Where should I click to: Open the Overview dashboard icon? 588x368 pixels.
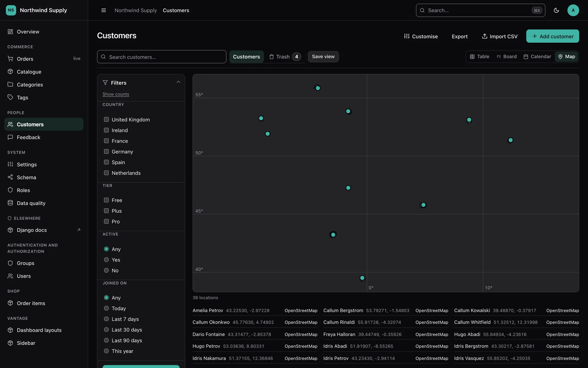pos(10,32)
